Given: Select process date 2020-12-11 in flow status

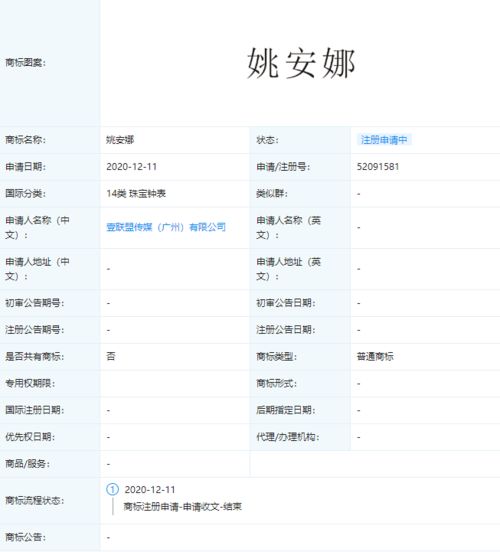Looking at the screenshot, I should [150, 490].
